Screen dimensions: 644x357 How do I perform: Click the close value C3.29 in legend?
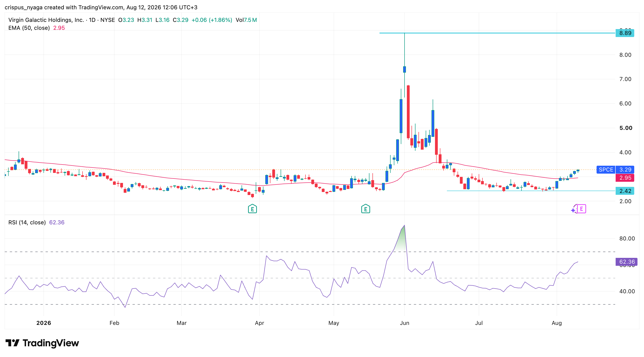click(x=180, y=20)
